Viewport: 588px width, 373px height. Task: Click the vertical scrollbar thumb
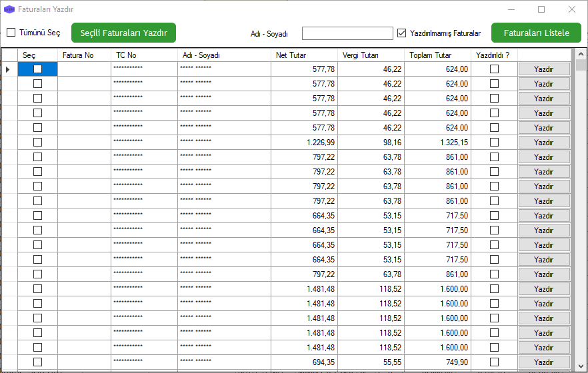(581, 65)
